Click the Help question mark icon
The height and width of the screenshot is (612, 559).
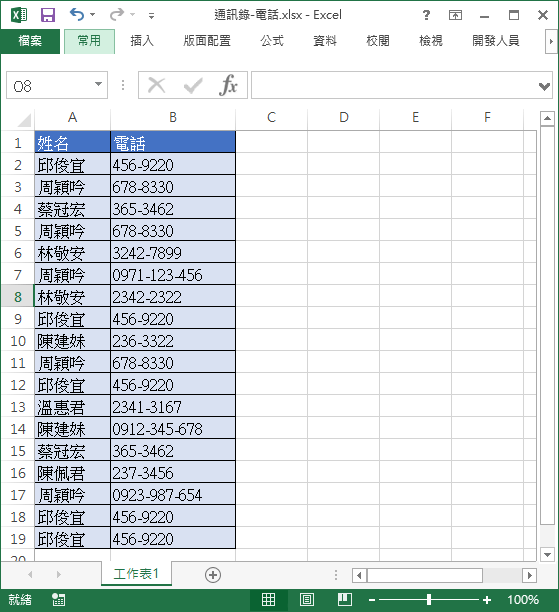[426, 15]
